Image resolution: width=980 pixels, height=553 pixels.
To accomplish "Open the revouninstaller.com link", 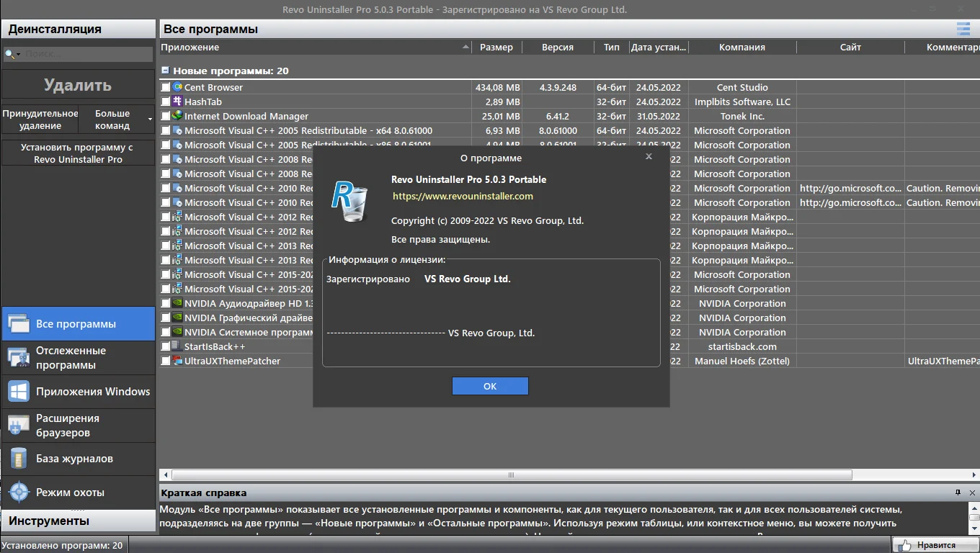I will click(x=463, y=196).
